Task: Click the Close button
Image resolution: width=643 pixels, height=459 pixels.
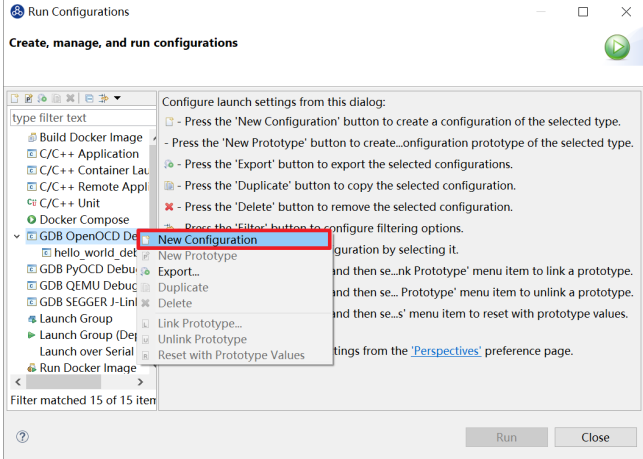Action: point(595,437)
